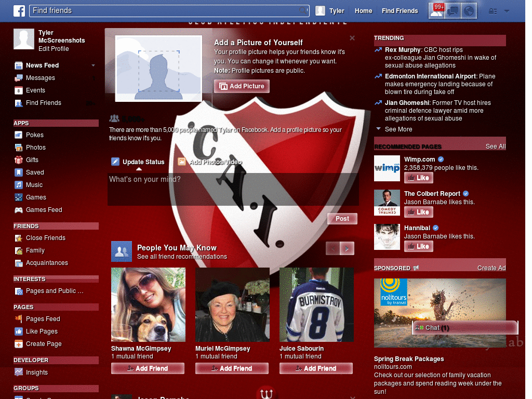Open the notifications globe icon

pos(469,11)
